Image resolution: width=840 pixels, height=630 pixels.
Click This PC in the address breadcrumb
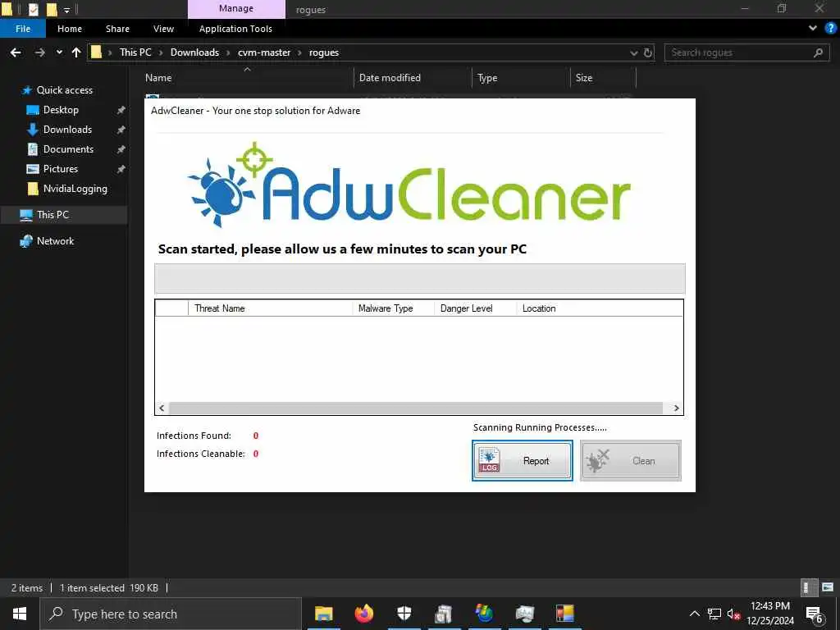pyautogui.click(x=135, y=52)
